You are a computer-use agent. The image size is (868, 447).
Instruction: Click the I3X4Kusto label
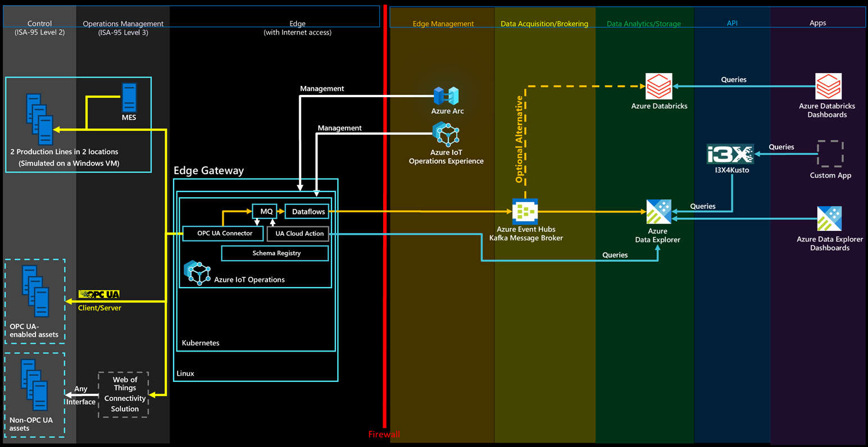point(732,170)
